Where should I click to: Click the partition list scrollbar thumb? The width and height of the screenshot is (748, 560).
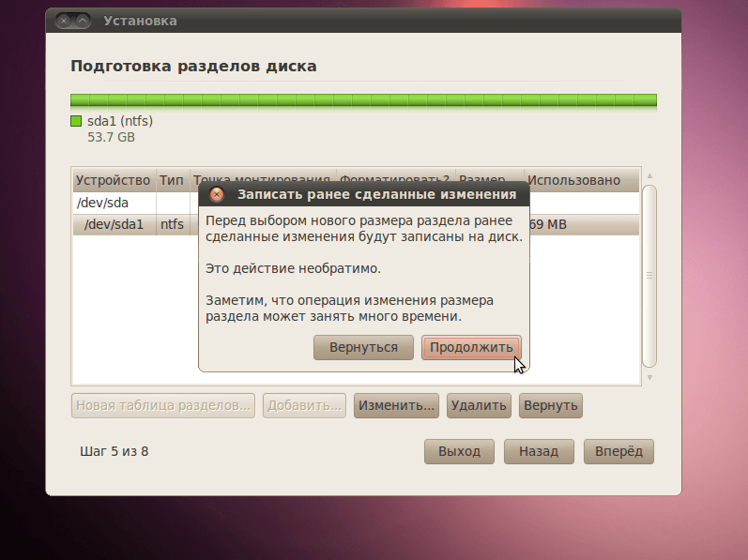(x=649, y=276)
